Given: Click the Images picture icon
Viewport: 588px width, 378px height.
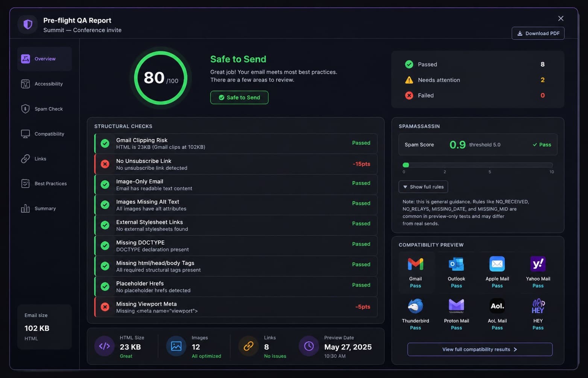Looking at the screenshot, I should [176, 346].
